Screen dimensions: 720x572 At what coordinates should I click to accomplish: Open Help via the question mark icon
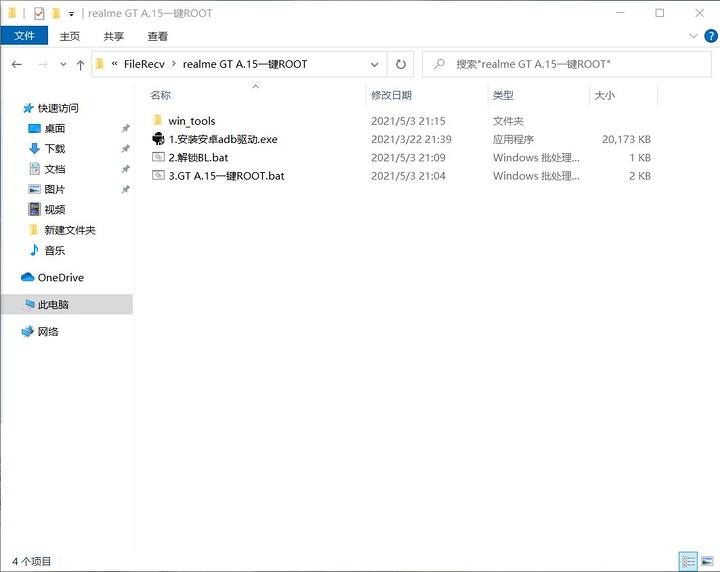[711, 36]
